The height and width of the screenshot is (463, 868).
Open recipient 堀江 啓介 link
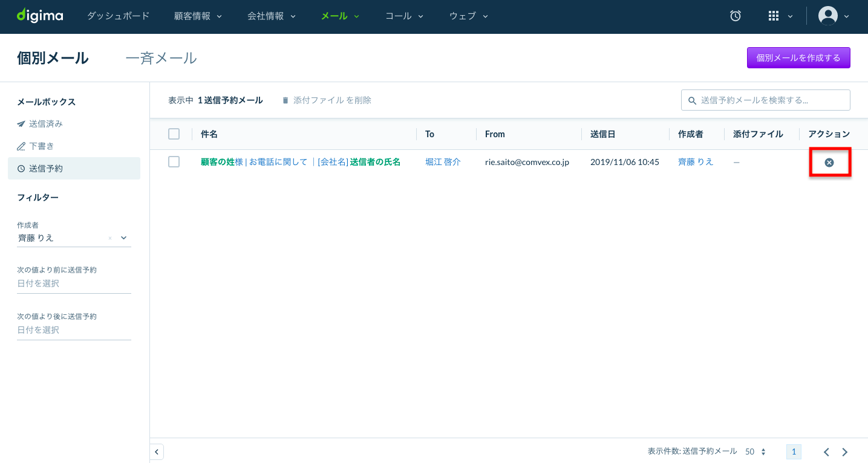coord(443,162)
